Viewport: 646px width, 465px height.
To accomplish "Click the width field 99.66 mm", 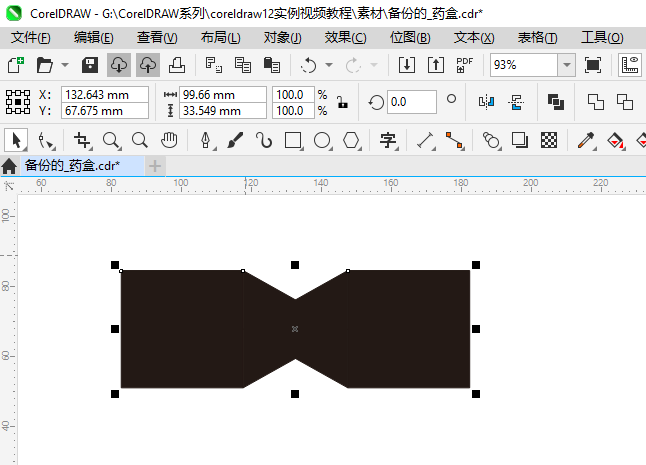I will coord(223,95).
